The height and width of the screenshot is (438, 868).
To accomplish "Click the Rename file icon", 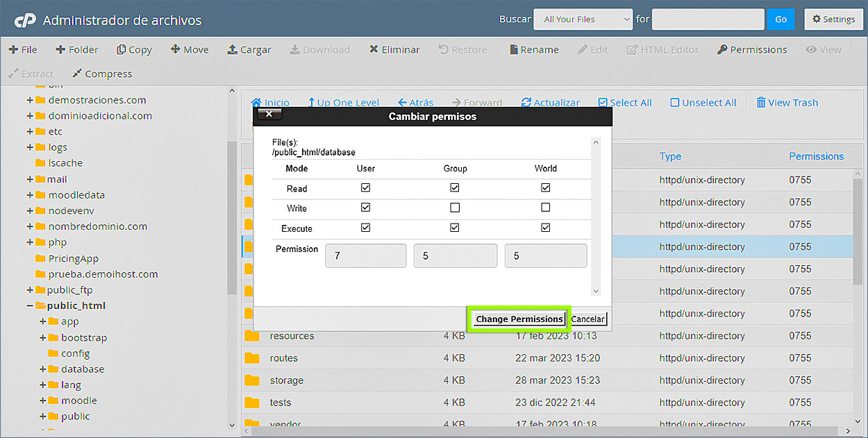I will click(x=514, y=49).
